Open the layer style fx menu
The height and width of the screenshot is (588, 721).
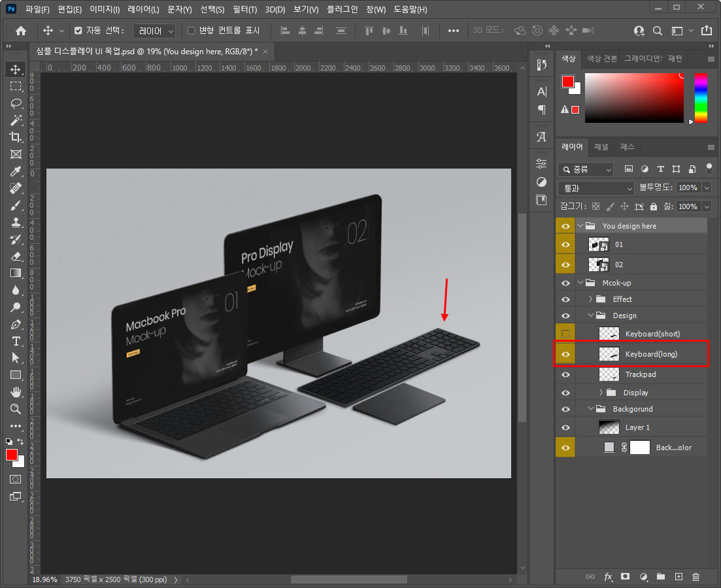coord(608,576)
